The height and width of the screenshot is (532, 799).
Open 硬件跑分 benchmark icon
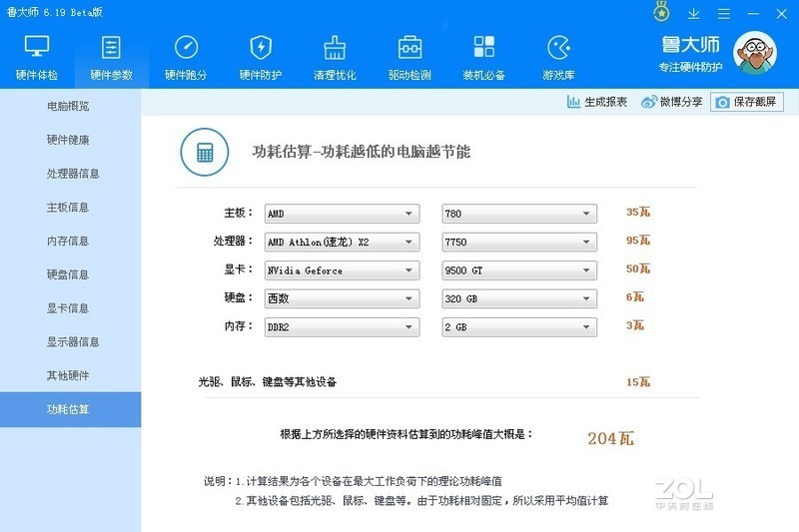tap(186, 47)
